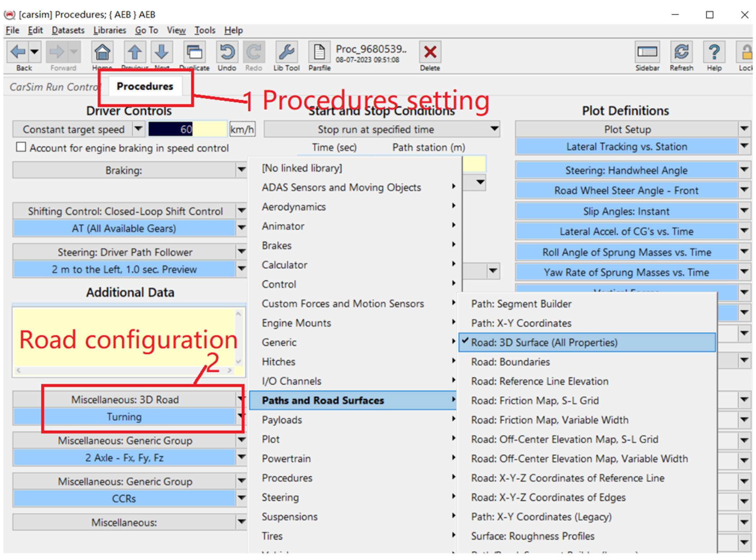The width and height of the screenshot is (756, 560).
Task: Click the Turning road dataset link
Action: tap(124, 417)
